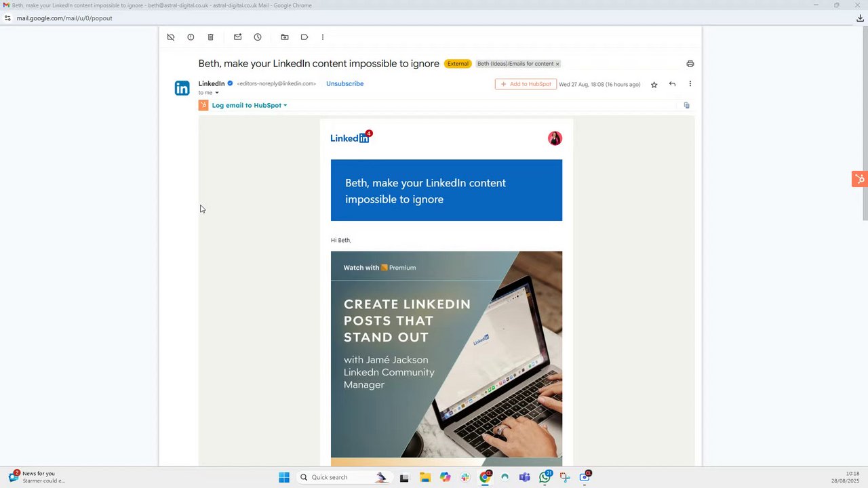
Task: Click the profile photo in the email header
Action: pos(555,138)
